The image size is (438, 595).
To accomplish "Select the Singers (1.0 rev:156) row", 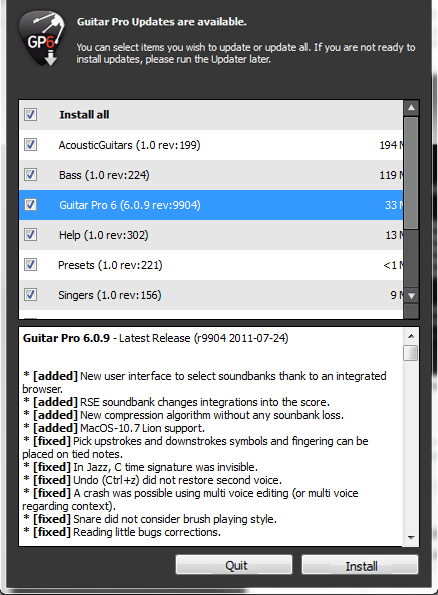I will coord(211,295).
